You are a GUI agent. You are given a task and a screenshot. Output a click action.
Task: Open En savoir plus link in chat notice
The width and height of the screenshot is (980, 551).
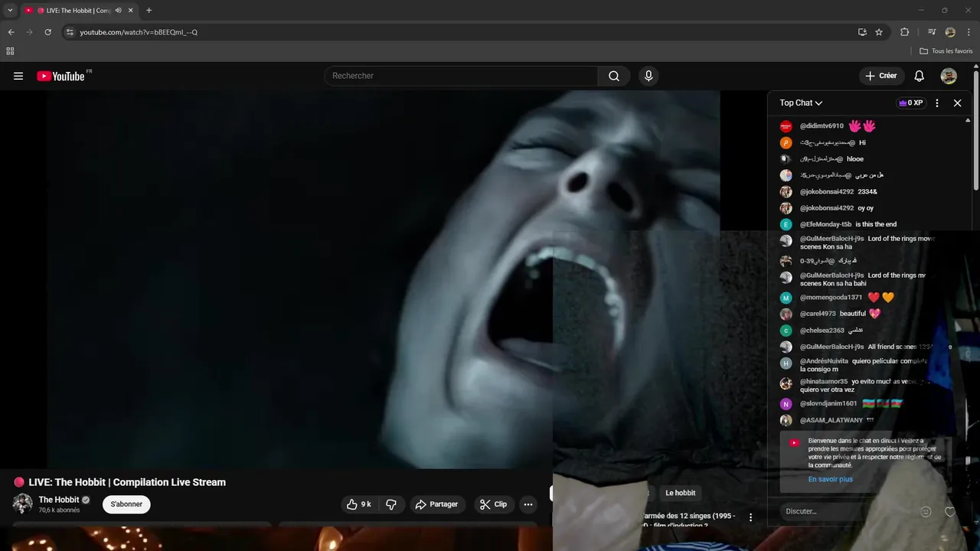(831, 479)
